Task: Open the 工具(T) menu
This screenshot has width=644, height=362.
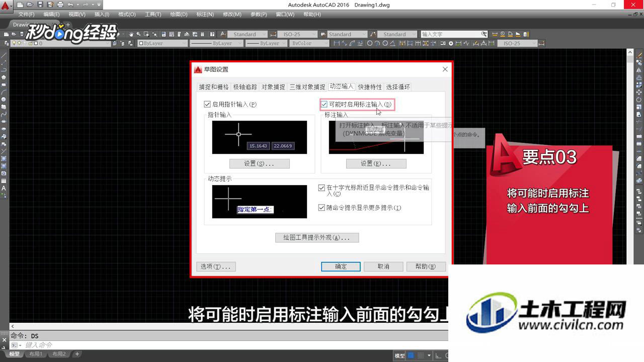Action: [x=153, y=14]
